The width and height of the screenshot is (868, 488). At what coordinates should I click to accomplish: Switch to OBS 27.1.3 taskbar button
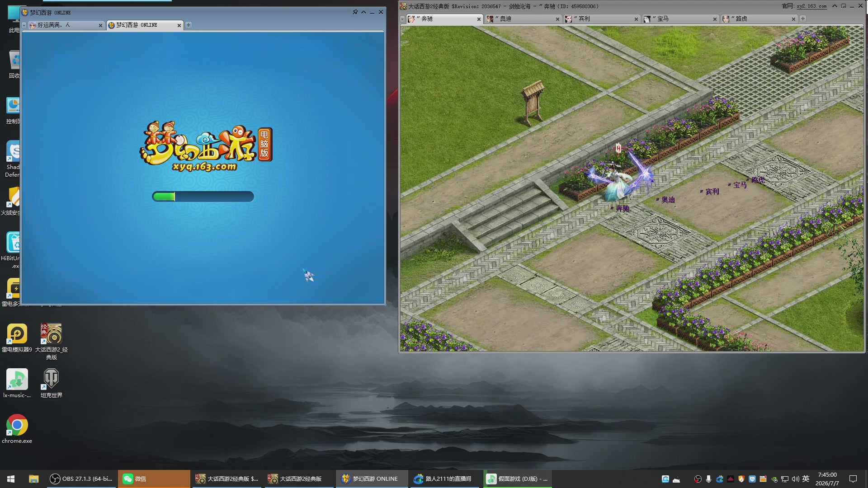[81, 479]
